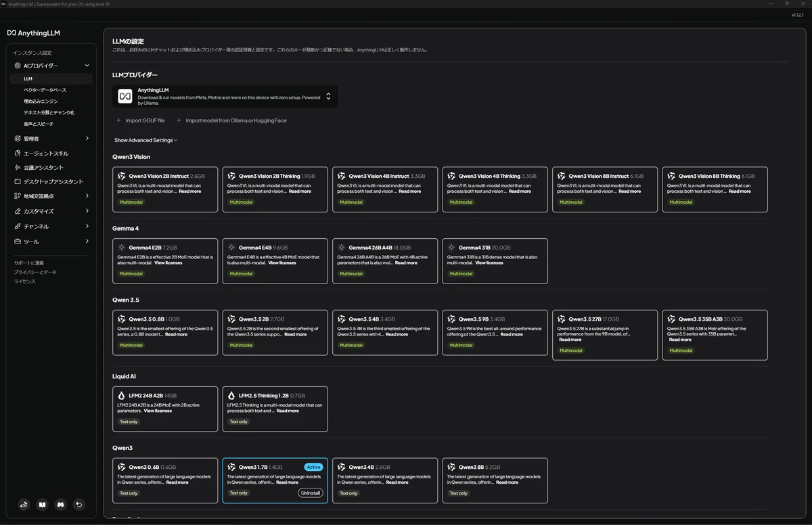The image size is (812, 525).
Task: Select the LLM sidebar item
Action: pos(50,78)
